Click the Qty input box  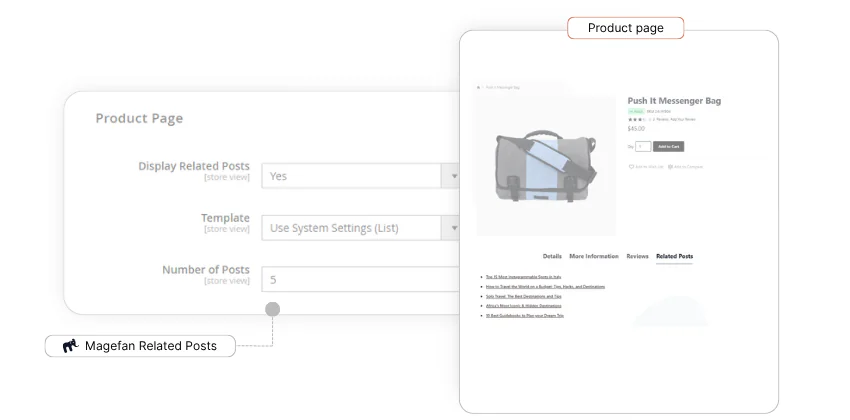pyautogui.click(x=643, y=146)
